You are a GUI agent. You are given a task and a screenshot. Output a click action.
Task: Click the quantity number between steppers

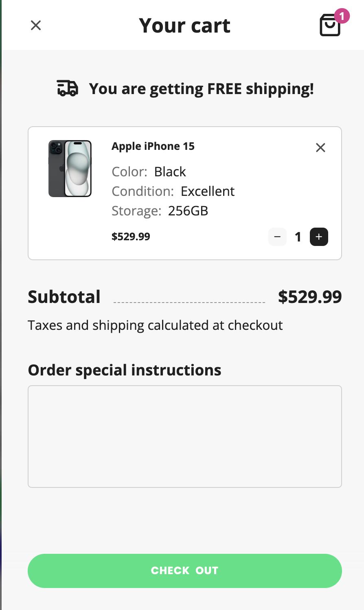[298, 237]
